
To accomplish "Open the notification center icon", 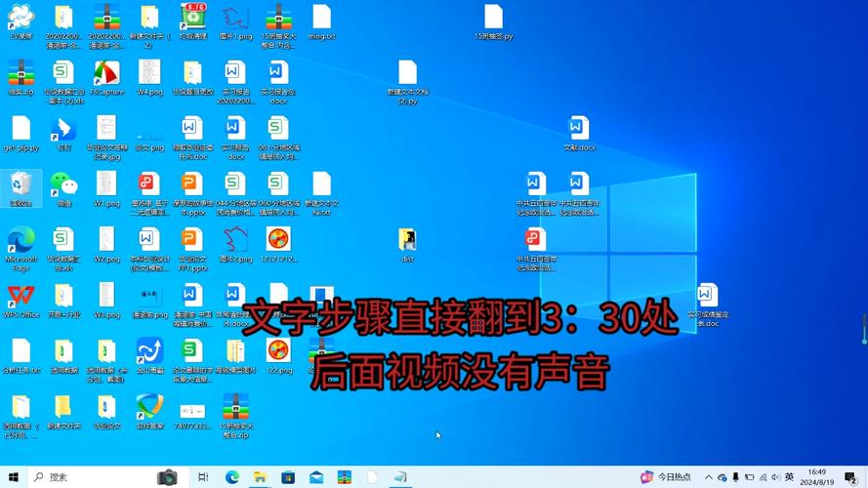I will coord(850,477).
